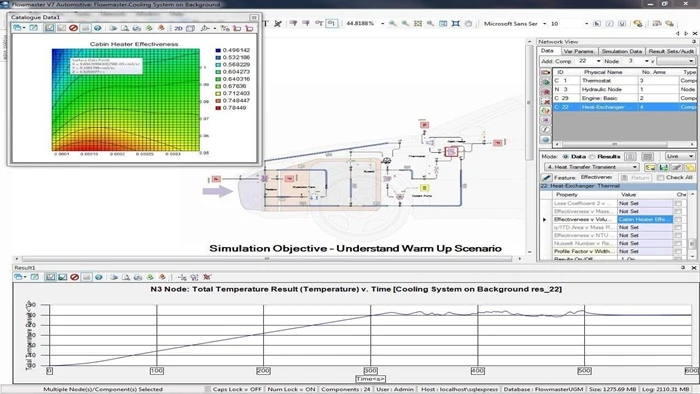Open the Heat Transfer Transient dropdown
Viewport: 700px width, 394px height.
(x=592, y=167)
